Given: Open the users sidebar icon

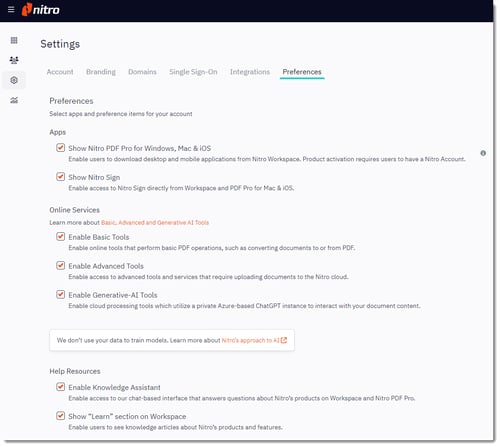Looking at the screenshot, I should [14, 60].
